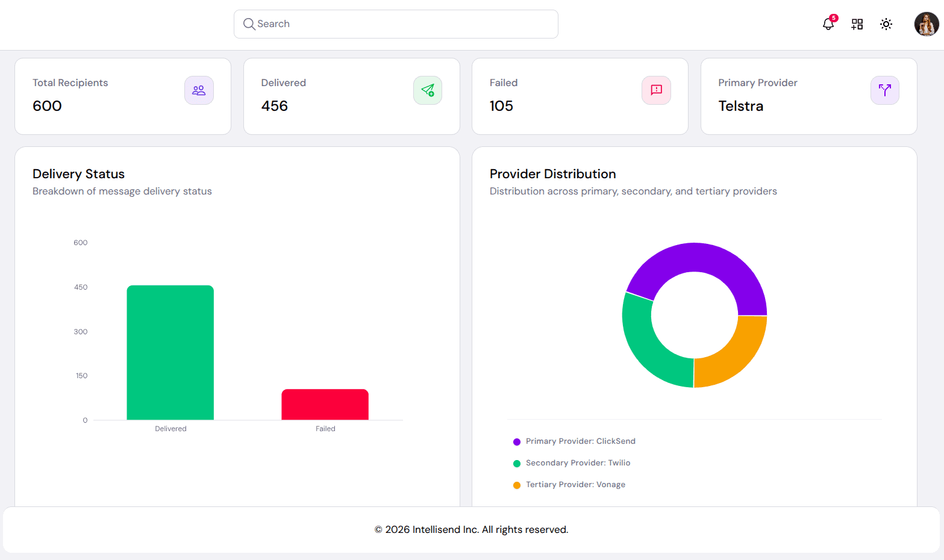Open the apps grid icon
This screenshot has width=944, height=560.
(x=857, y=24)
